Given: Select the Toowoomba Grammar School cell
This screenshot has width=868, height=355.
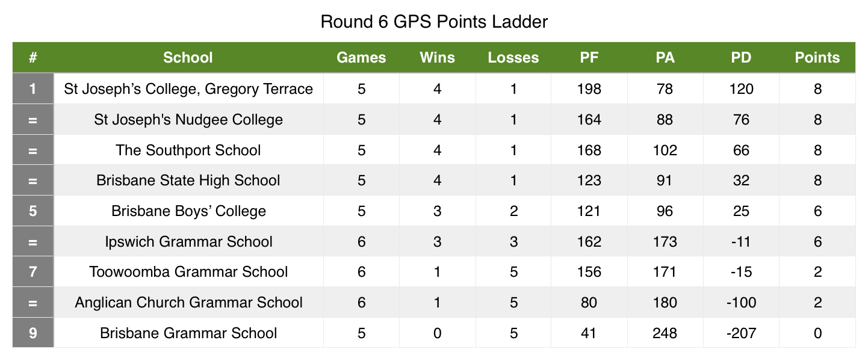Looking at the screenshot, I should (x=188, y=272).
